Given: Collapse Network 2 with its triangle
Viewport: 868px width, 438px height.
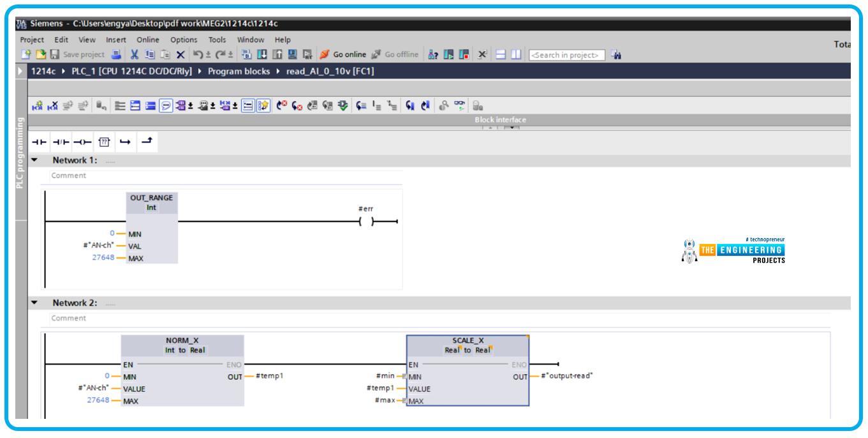Looking at the screenshot, I should 34,303.
